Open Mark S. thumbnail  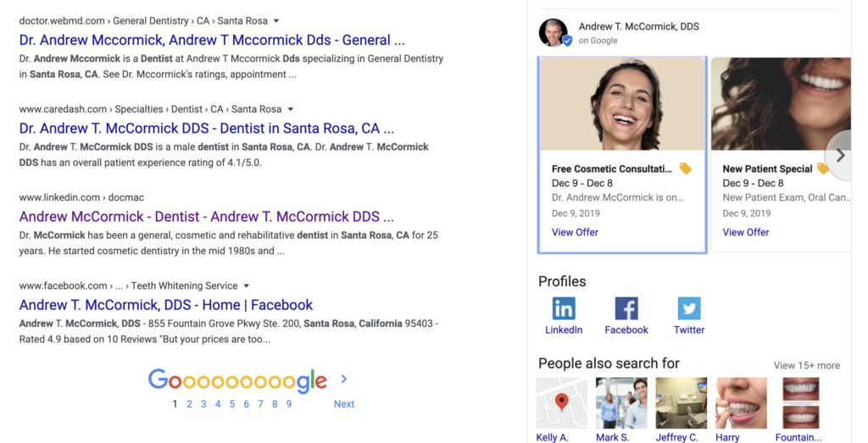click(x=621, y=403)
